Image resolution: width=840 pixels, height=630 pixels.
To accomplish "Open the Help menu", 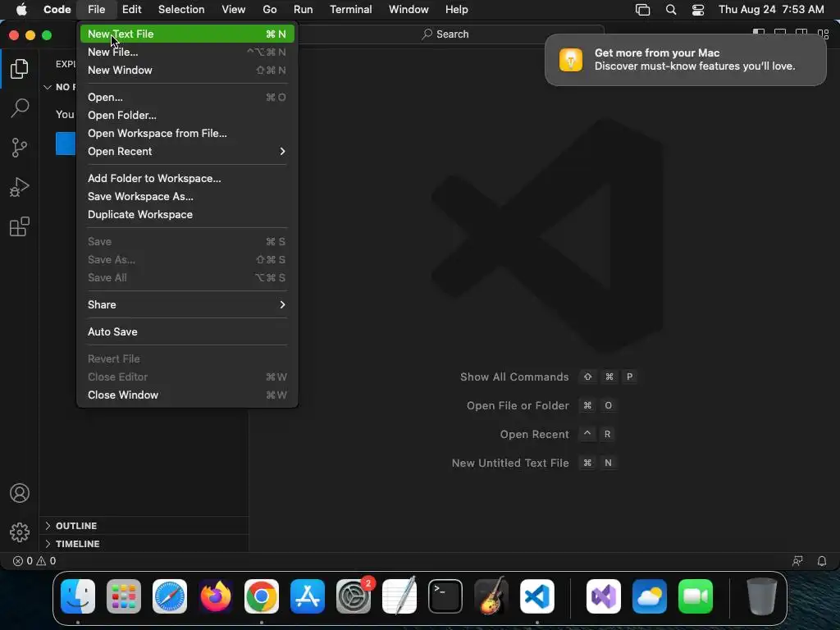I will click(456, 10).
